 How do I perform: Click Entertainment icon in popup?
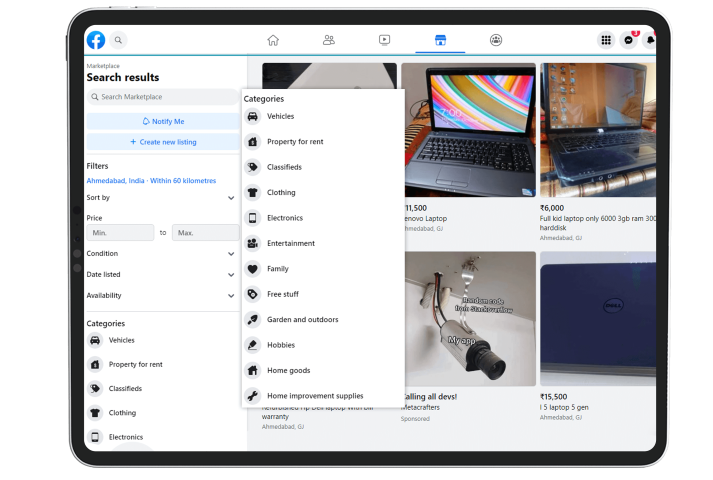[253, 244]
